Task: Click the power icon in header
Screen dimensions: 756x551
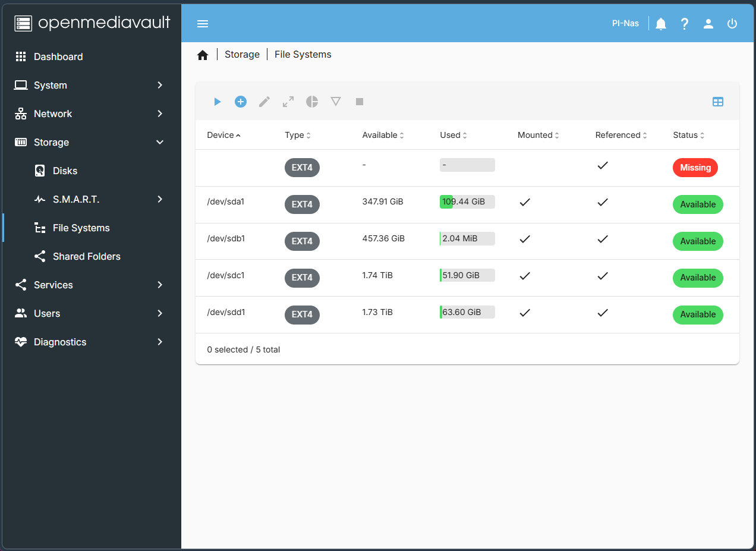Action: [732, 24]
